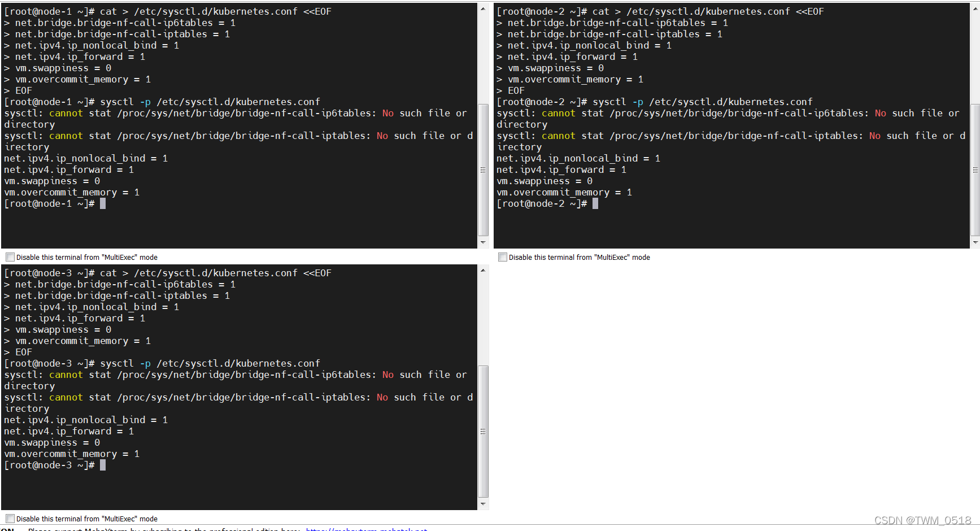
Task: Click the EOF line in node-3 terminal
Action: (24, 352)
